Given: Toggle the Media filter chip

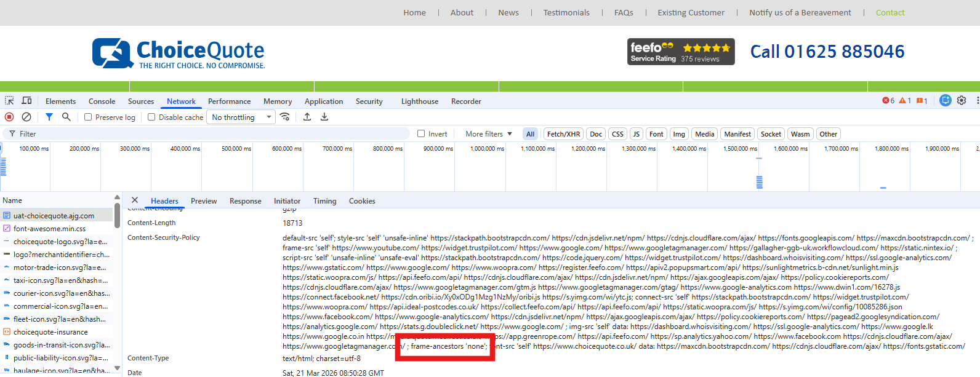Looking at the screenshot, I should coord(704,134).
